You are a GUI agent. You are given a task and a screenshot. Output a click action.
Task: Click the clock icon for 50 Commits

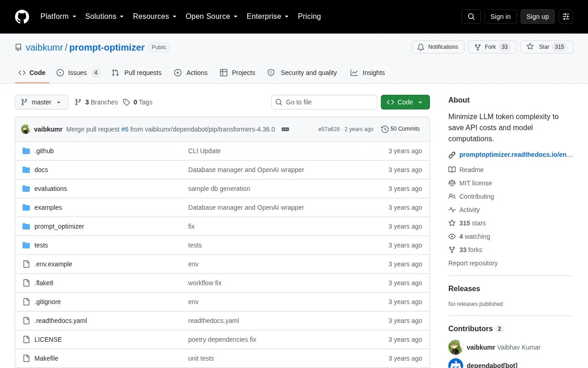coord(385,129)
